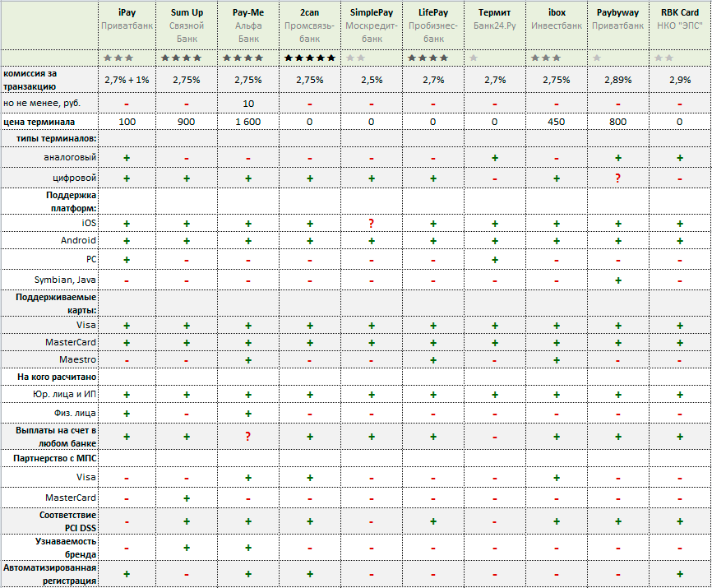Select the '2,5%' commission cell for SimplePay
The width and height of the screenshot is (712, 588).
point(372,80)
